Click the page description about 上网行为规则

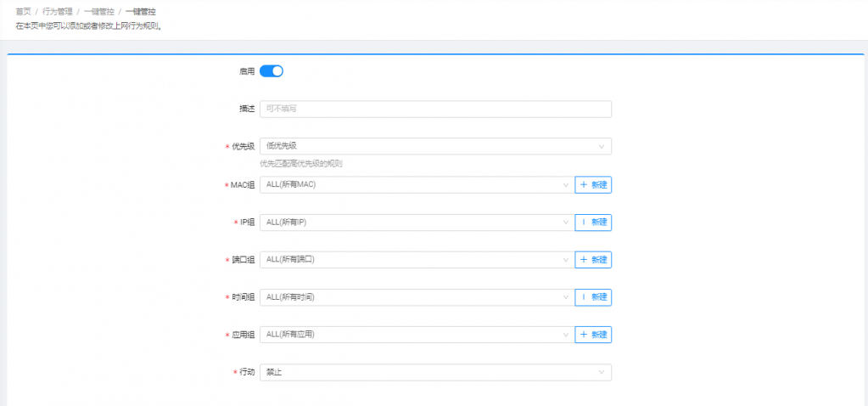[x=88, y=25]
